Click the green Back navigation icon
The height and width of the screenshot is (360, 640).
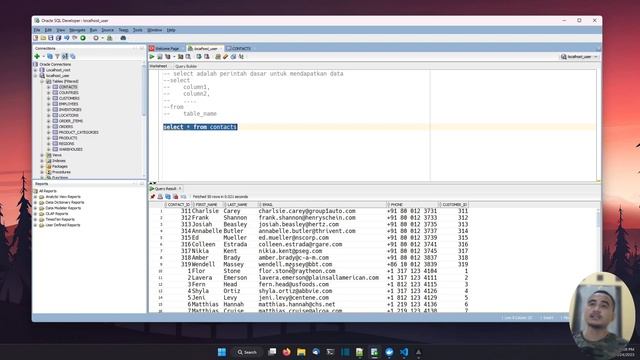tap(83, 38)
